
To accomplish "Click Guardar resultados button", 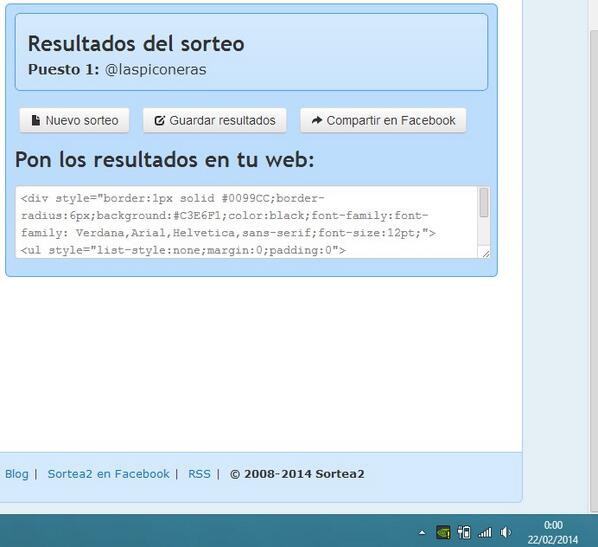I will tap(215, 121).
